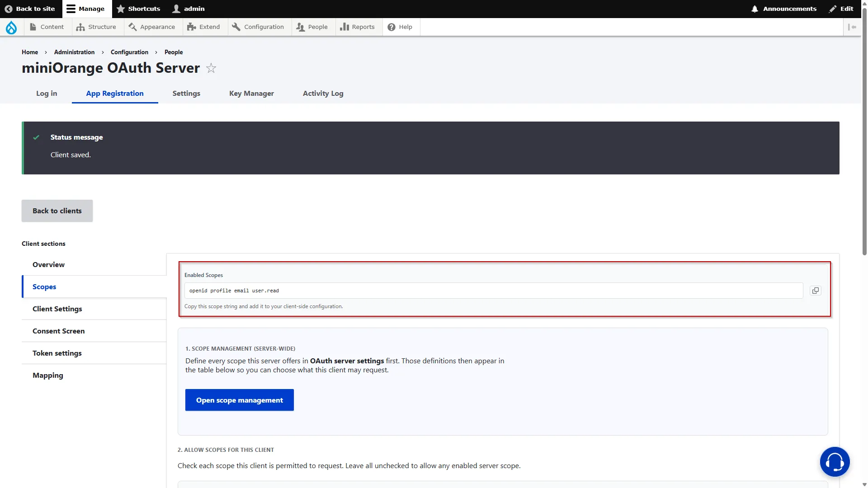Viewport: 868px width, 488px height.
Task: Open the Content admin menu
Action: pyautogui.click(x=47, y=27)
